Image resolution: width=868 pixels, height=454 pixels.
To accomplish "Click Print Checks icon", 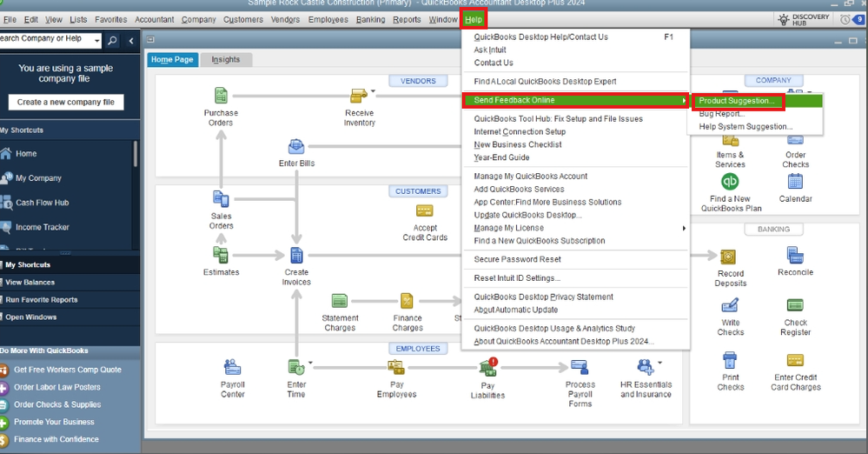I will coord(730,360).
